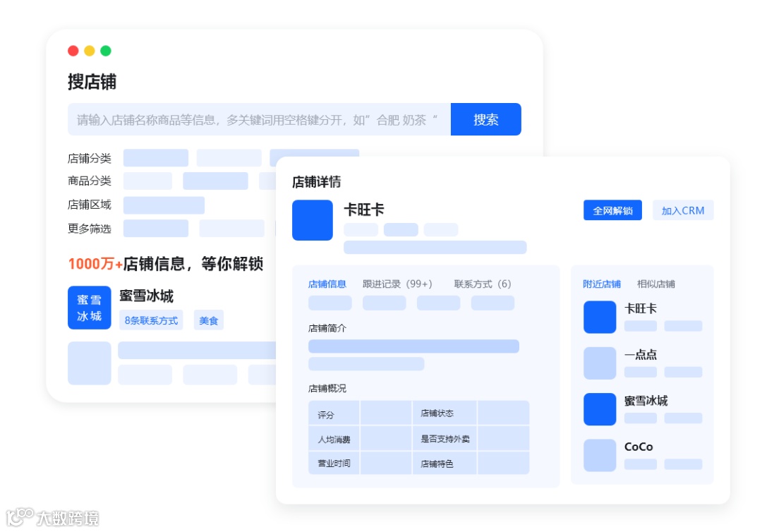
Task: Click the 商品分类 filter label
Action: [90, 181]
